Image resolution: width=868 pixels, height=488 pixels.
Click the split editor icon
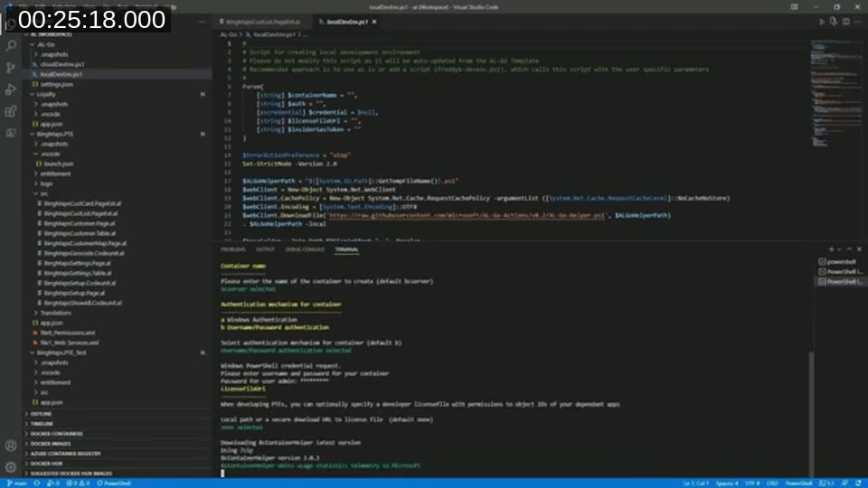coord(846,22)
